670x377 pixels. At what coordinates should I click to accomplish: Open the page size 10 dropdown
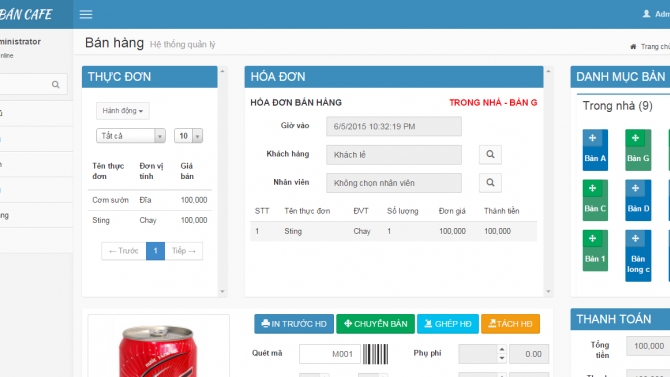pos(188,136)
